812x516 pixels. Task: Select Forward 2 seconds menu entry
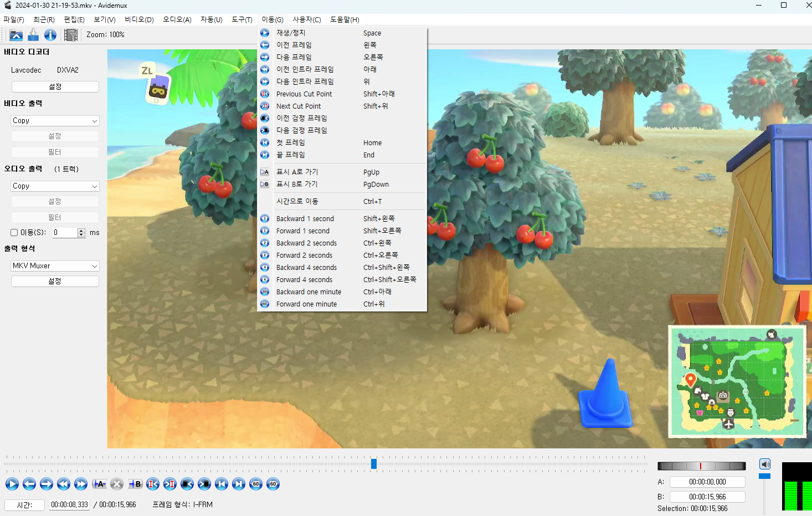[342, 256]
